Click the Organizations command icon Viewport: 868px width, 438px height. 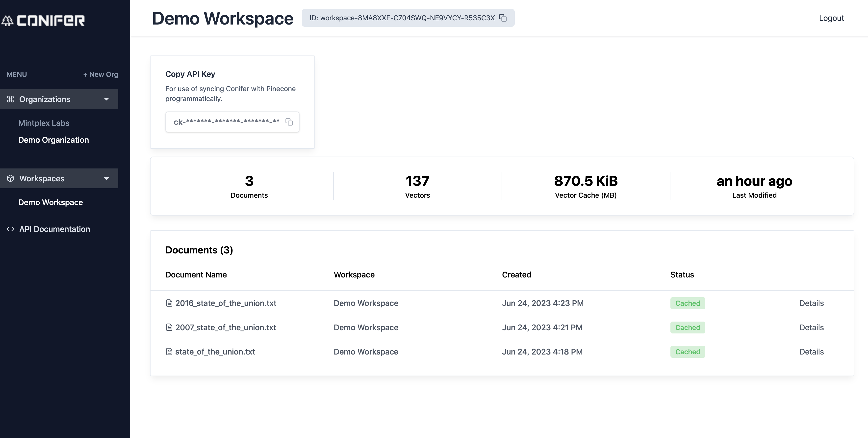point(10,99)
